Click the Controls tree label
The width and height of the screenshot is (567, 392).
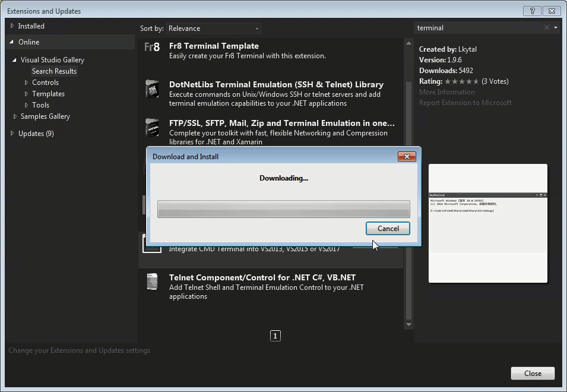pyautogui.click(x=45, y=83)
